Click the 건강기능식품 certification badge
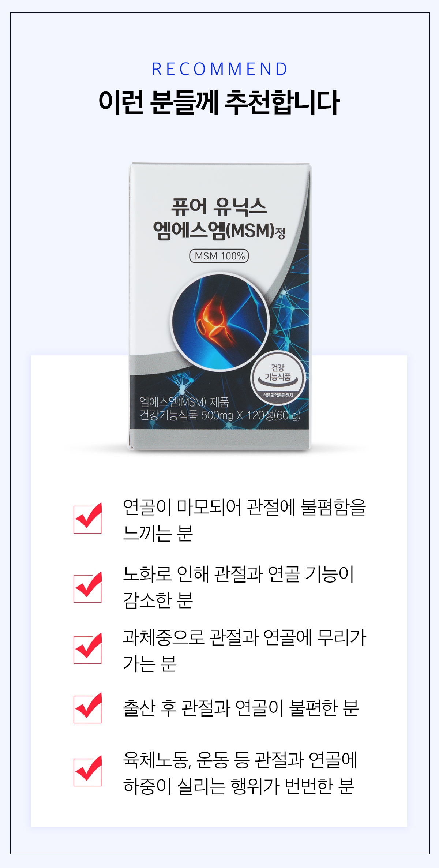This screenshot has width=439, height=868. click(278, 378)
